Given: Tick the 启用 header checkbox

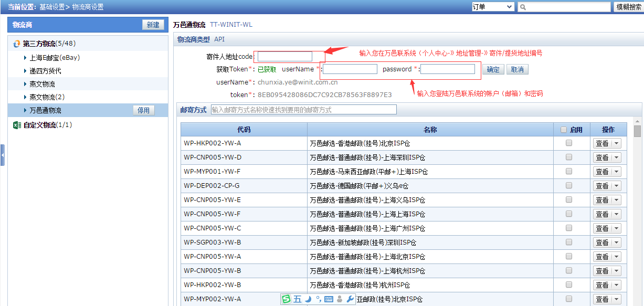Looking at the screenshot, I should pyautogui.click(x=564, y=130).
